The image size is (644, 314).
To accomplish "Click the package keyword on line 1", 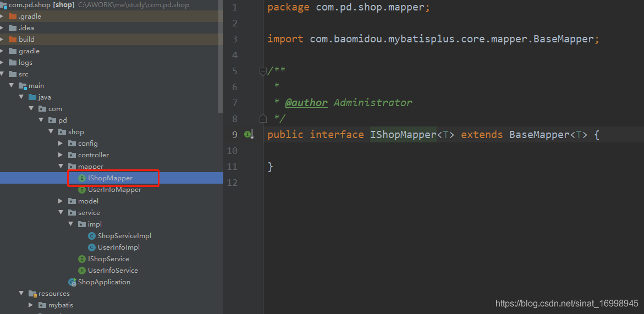I will point(288,7).
